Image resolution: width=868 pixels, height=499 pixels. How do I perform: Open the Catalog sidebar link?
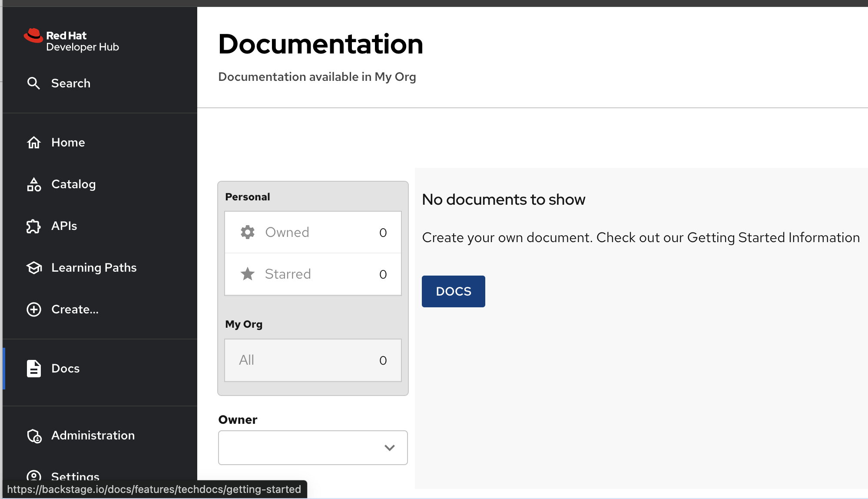pyautogui.click(x=73, y=184)
